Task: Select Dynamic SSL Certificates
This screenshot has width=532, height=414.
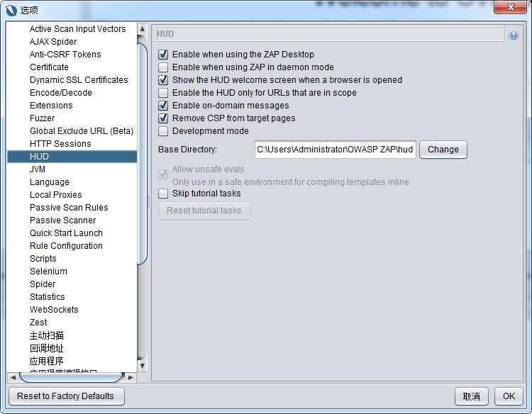Action: (79, 80)
